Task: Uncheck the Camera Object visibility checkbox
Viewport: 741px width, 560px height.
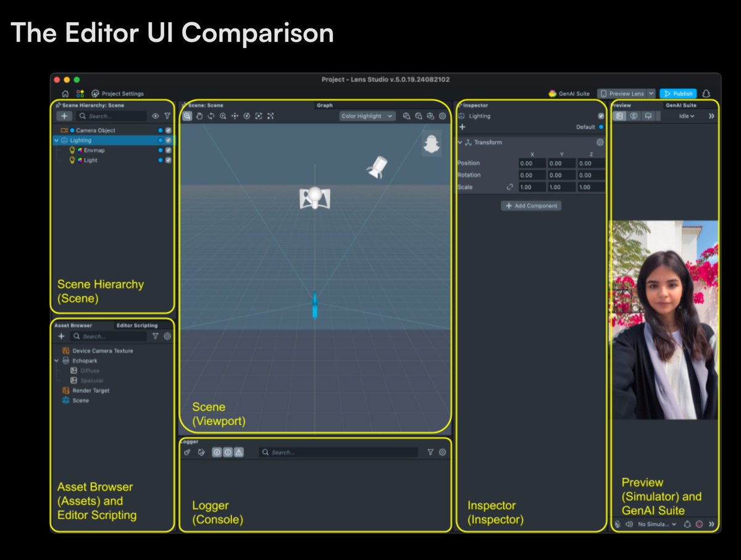Action: click(x=168, y=130)
